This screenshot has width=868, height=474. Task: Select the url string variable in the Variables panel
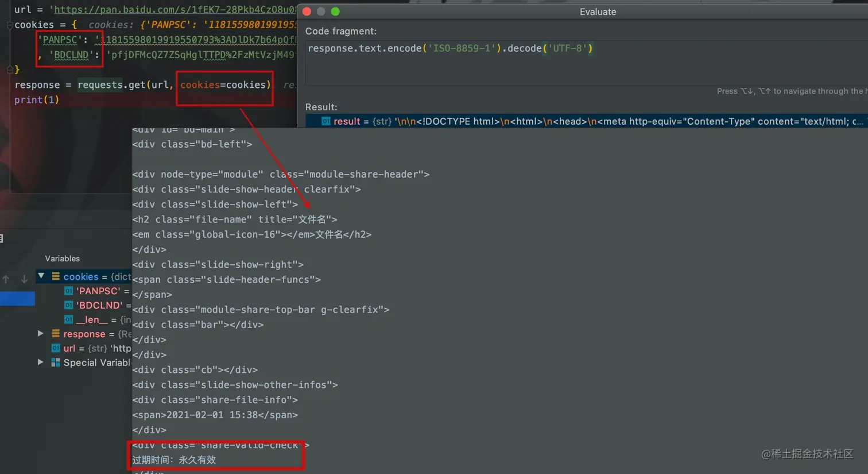[x=91, y=348]
